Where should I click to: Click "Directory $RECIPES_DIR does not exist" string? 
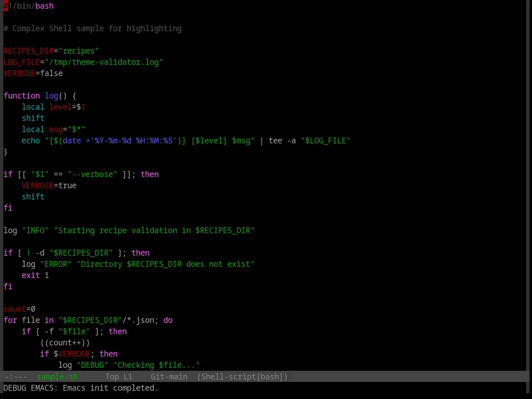(x=165, y=264)
